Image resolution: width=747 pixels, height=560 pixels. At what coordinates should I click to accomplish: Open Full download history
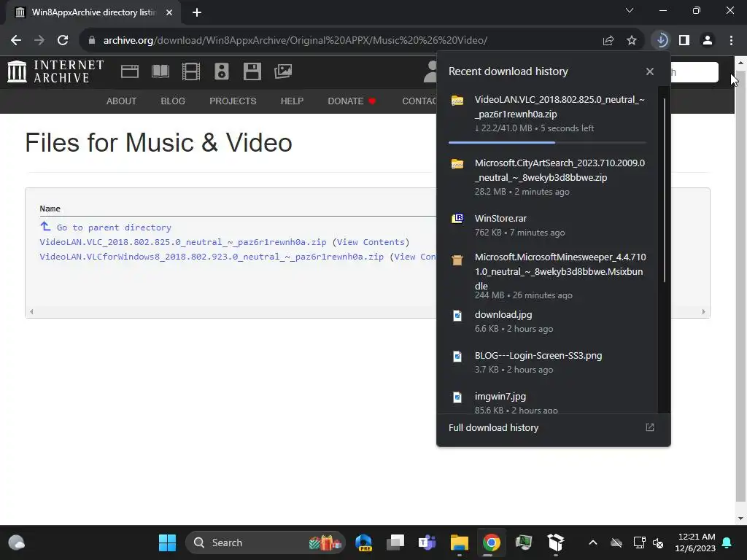coord(554,427)
